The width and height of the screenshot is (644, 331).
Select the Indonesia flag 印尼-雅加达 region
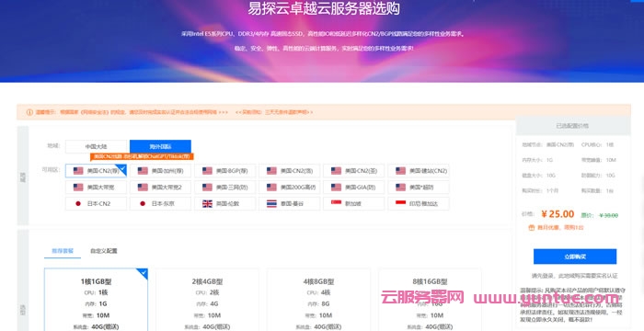pos(418,204)
